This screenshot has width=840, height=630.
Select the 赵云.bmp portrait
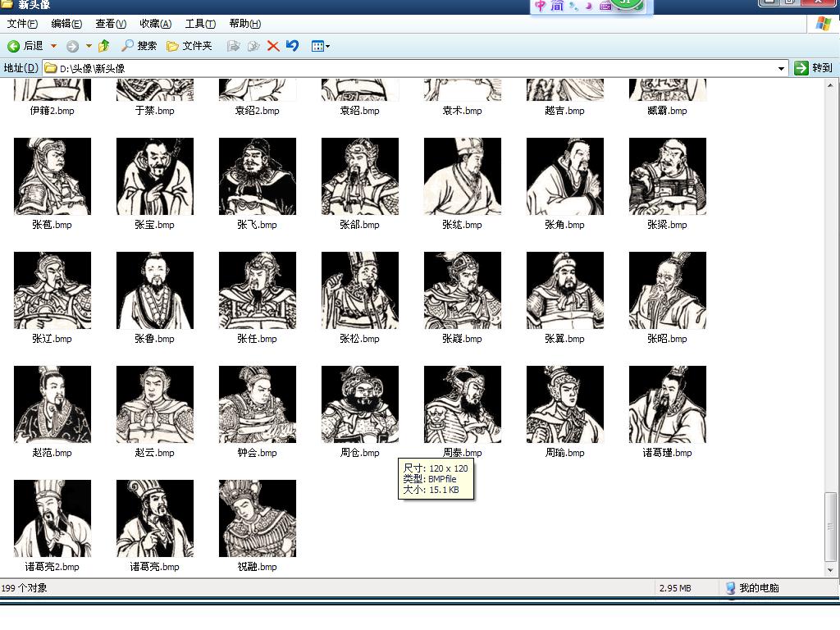tap(155, 404)
